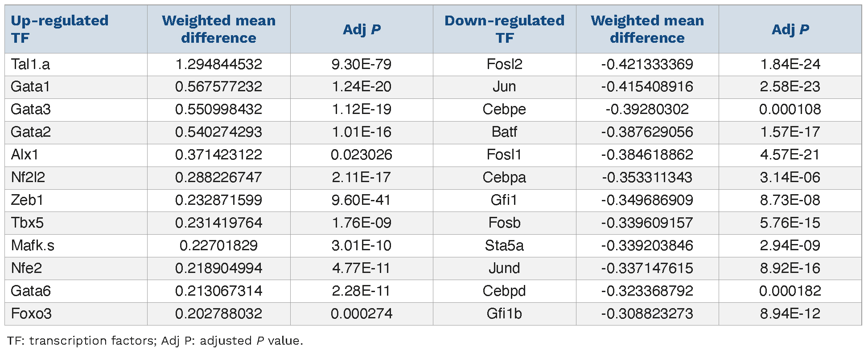Select the Gata3 transcription factor cell
Screen dimensions: 868x354
(x=31, y=110)
